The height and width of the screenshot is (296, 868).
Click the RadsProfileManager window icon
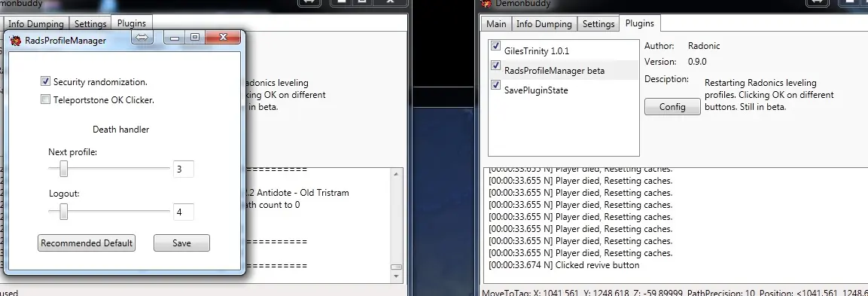tap(16, 40)
